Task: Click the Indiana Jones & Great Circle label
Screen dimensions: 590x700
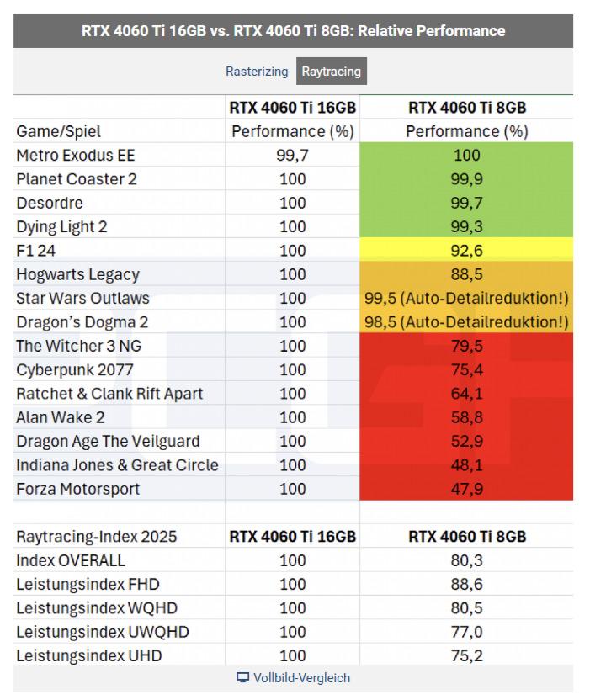Action: click(x=117, y=465)
